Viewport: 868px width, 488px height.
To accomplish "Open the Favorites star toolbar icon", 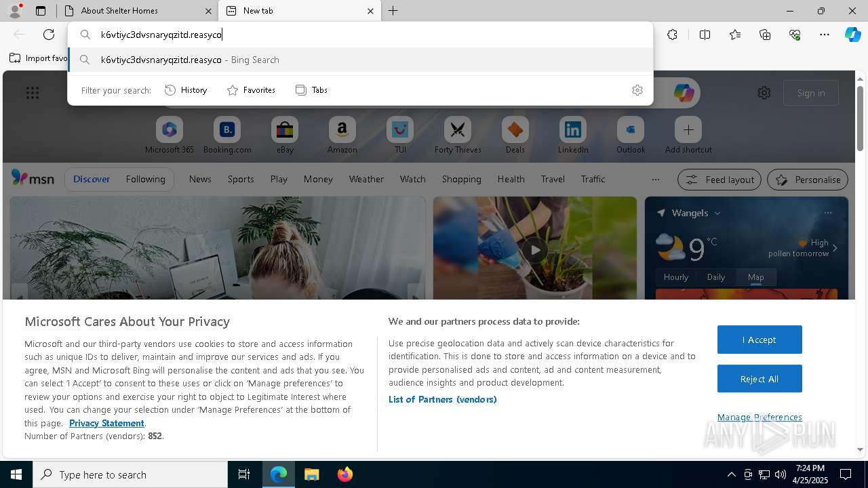I will click(735, 35).
